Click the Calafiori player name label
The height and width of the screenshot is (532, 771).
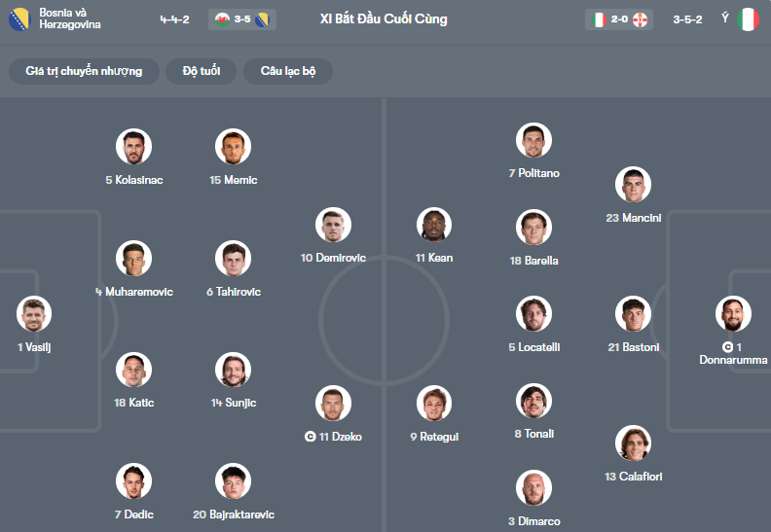[x=633, y=477]
